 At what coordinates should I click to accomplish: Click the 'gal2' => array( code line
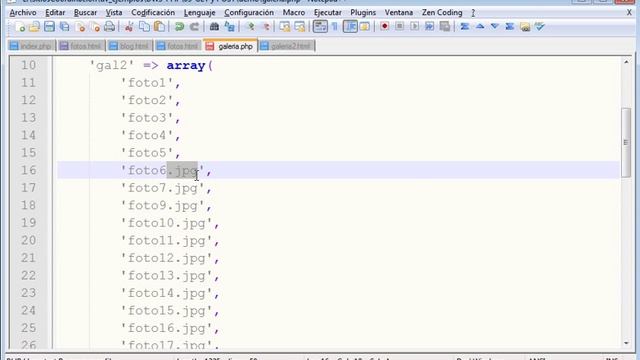click(x=151, y=66)
